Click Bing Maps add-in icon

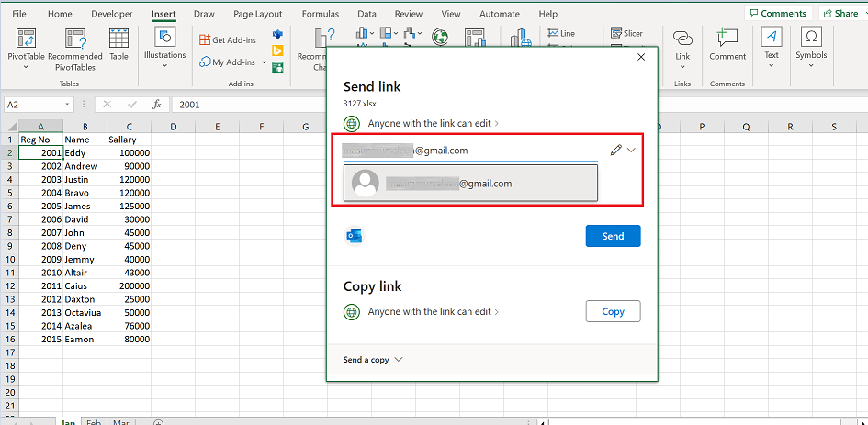point(277,50)
